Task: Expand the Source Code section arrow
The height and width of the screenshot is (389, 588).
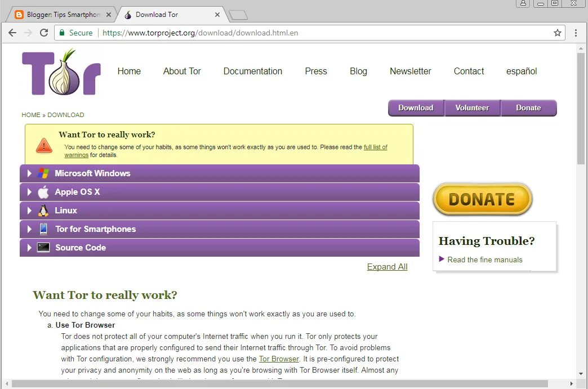Action: [29, 247]
